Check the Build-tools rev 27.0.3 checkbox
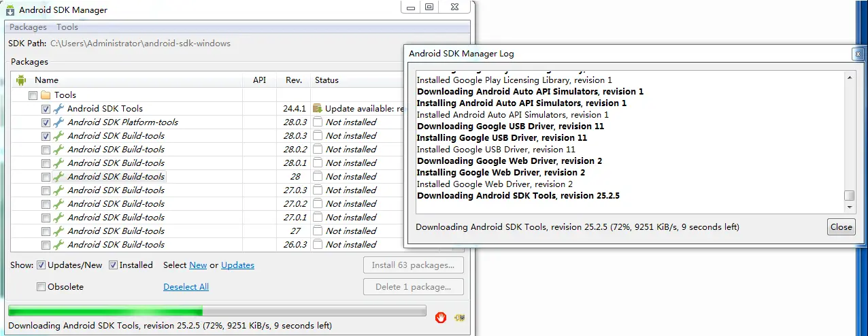Image resolution: width=868 pixels, height=336 pixels. (x=46, y=190)
